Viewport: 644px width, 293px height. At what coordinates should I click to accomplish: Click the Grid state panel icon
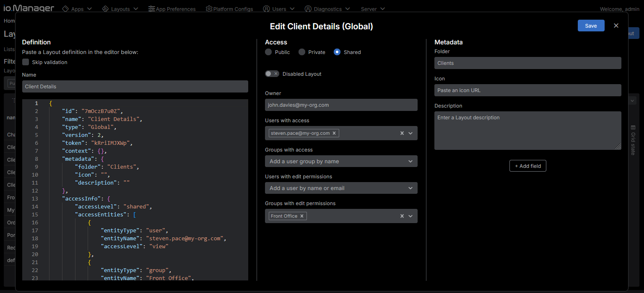[x=633, y=128]
